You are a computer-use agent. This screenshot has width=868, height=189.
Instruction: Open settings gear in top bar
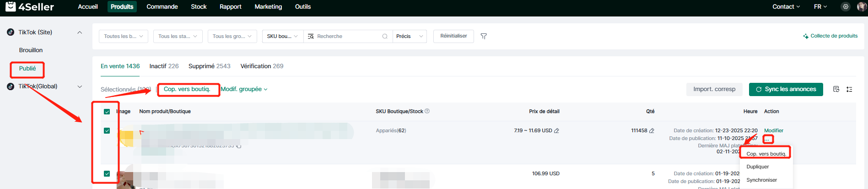pyautogui.click(x=846, y=7)
